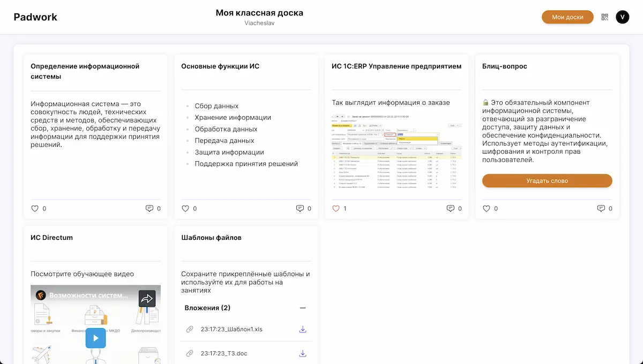Screen dimensions: 643x364
Task: Click the Угадать слово button
Action: pos(547,181)
